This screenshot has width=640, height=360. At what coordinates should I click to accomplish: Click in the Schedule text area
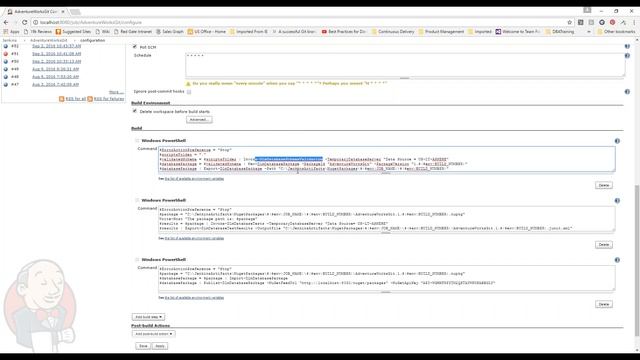click(x=405, y=64)
